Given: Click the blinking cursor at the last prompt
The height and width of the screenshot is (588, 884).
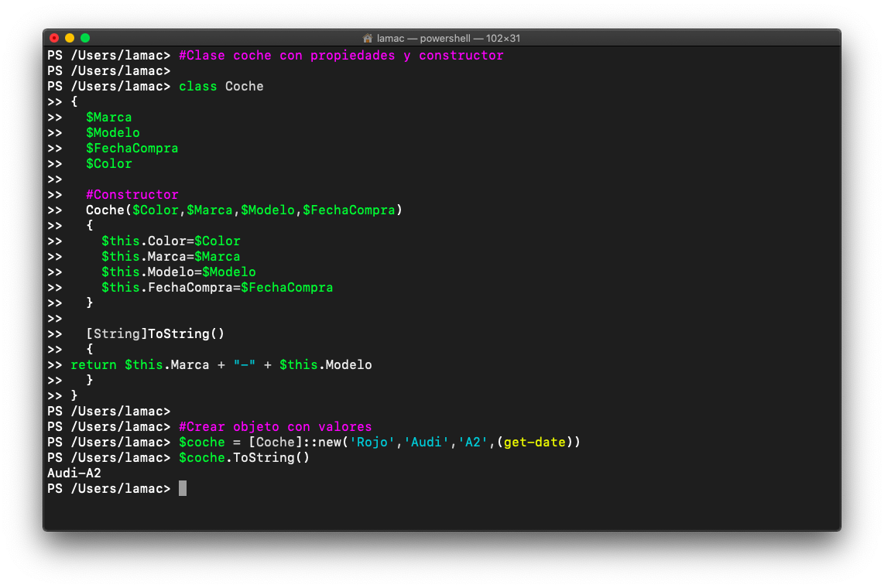Looking at the screenshot, I should [183, 488].
